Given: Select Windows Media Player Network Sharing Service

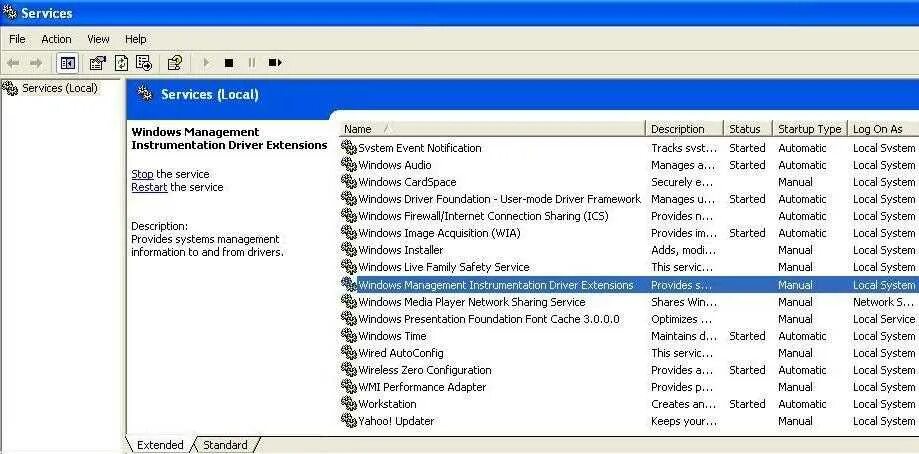Looking at the screenshot, I should coord(472,302).
